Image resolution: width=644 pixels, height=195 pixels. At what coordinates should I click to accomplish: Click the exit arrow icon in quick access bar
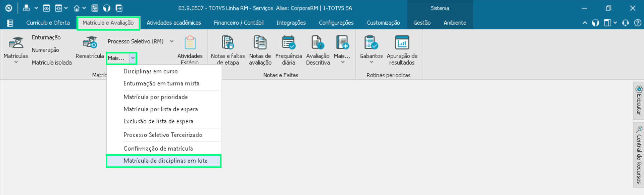pos(119,8)
